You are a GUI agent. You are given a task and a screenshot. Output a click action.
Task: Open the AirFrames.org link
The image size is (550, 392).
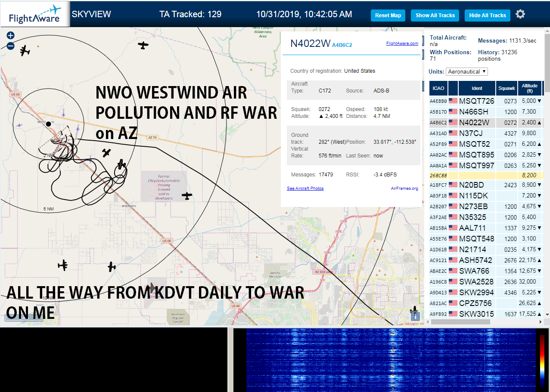404,188
